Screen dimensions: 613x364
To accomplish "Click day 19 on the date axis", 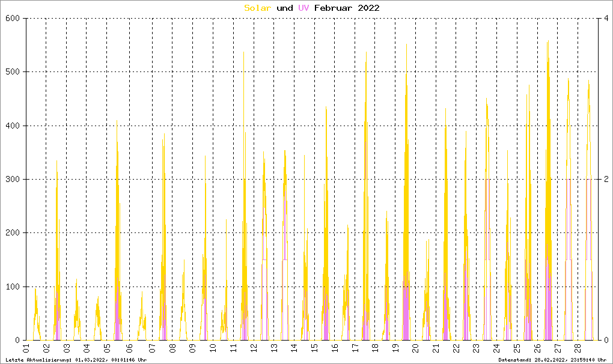I will tap(395, 348).
